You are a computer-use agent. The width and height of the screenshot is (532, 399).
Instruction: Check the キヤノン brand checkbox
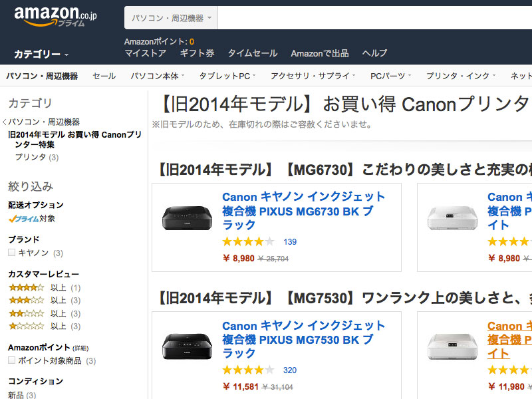pos(11,253)
